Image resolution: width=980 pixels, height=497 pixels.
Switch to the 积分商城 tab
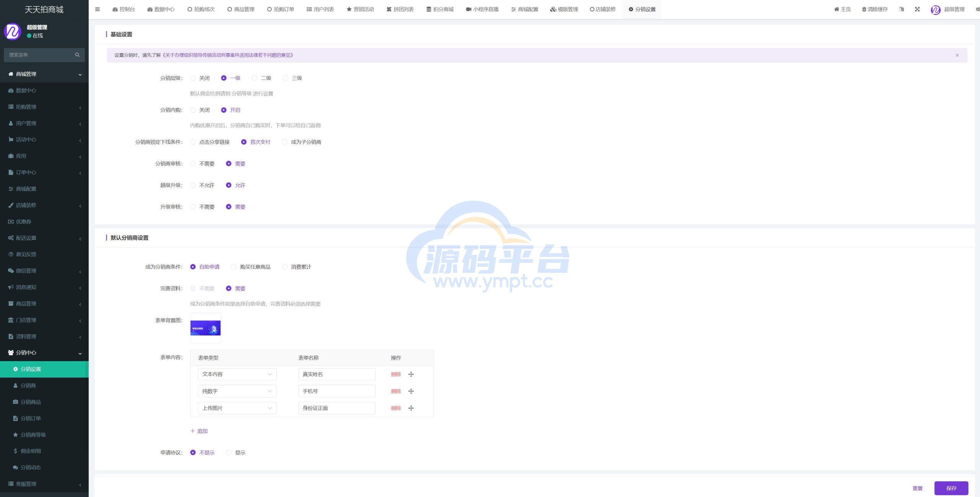click(440, 9)
